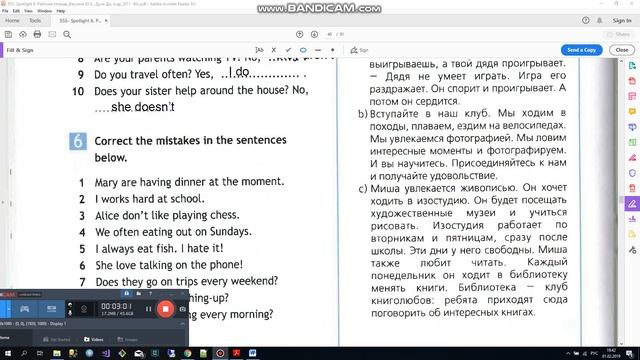Viewport: 640px width, 360px height.
Task: Open the Sign tool
Action: pos(359,50)
